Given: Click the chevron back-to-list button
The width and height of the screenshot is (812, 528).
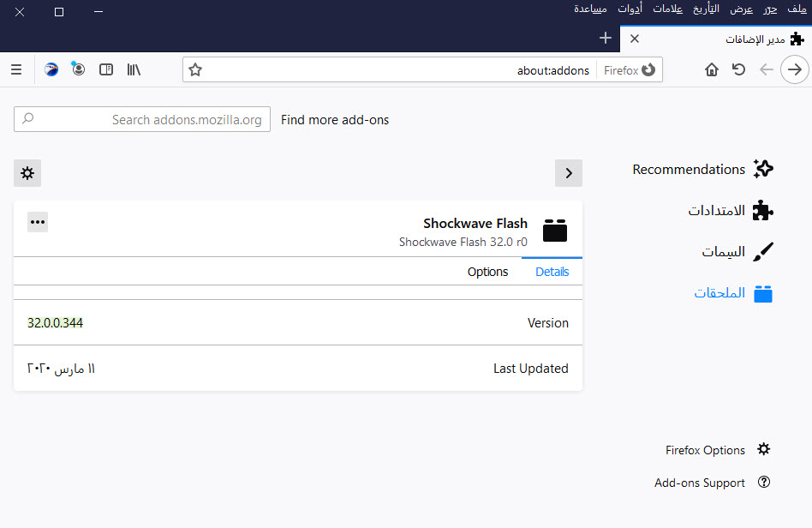Looking at the screenshot, I should click(569, 173).
